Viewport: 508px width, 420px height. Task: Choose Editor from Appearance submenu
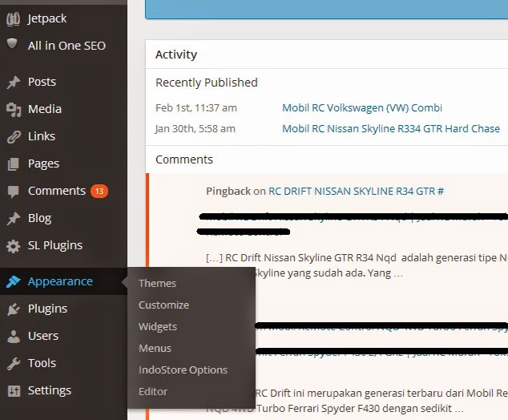coord(153,392)
